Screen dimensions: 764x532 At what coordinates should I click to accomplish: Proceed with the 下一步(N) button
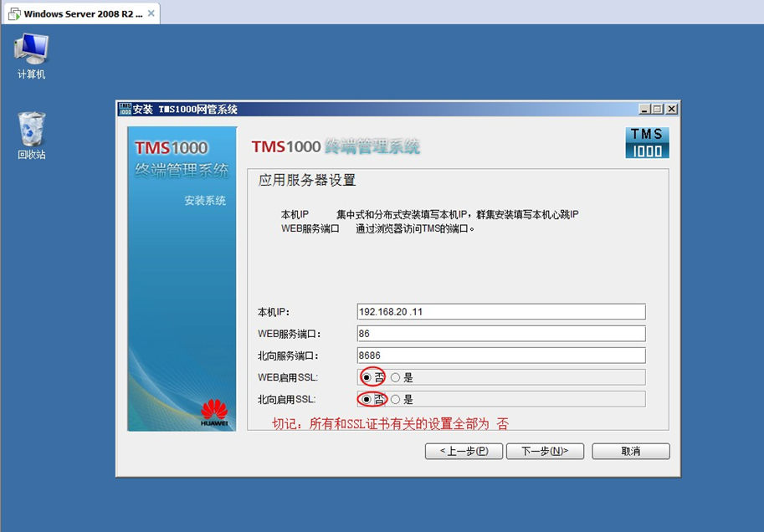pos(545,451)
